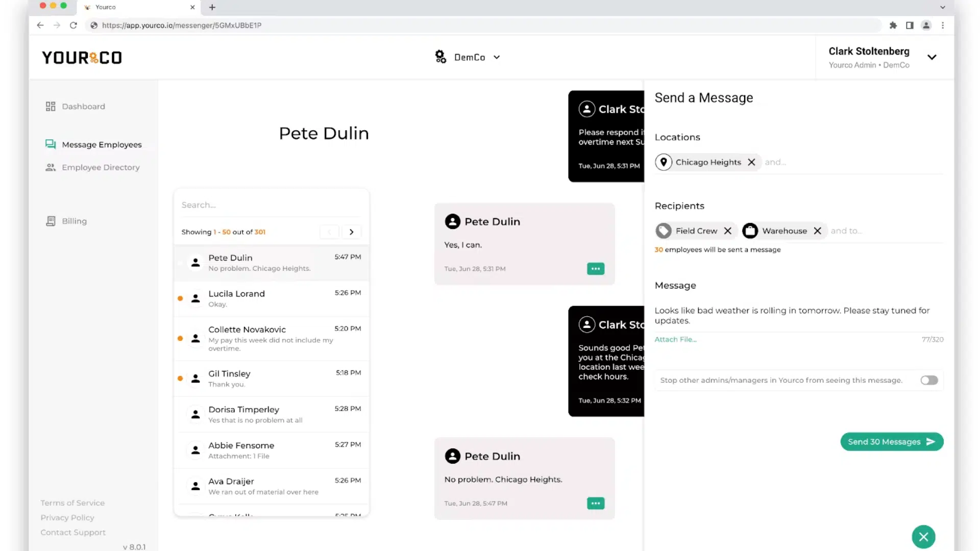The width and height of the screenshot is (980, 551).
Task: Open a new browser tab
Action: (212, 7)
